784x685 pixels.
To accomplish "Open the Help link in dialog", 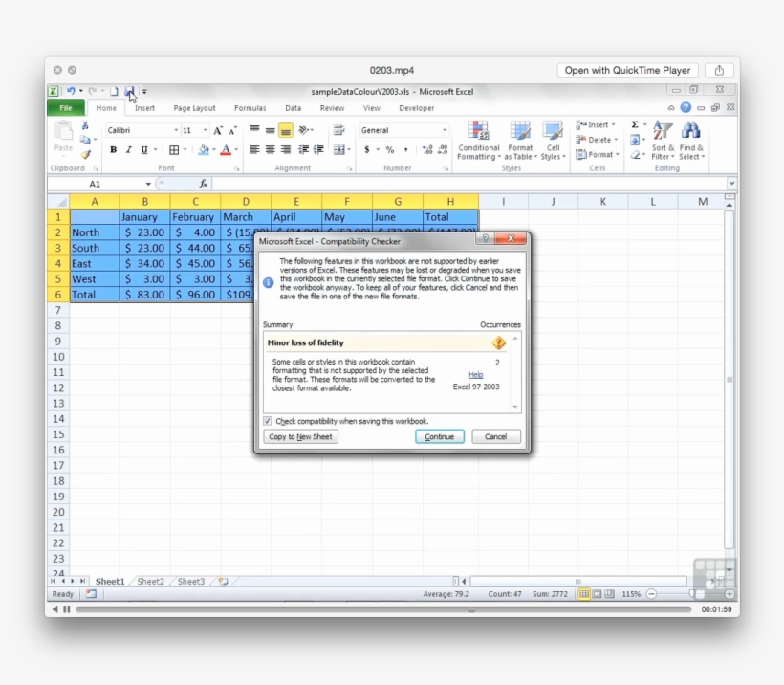I will 475,375.
